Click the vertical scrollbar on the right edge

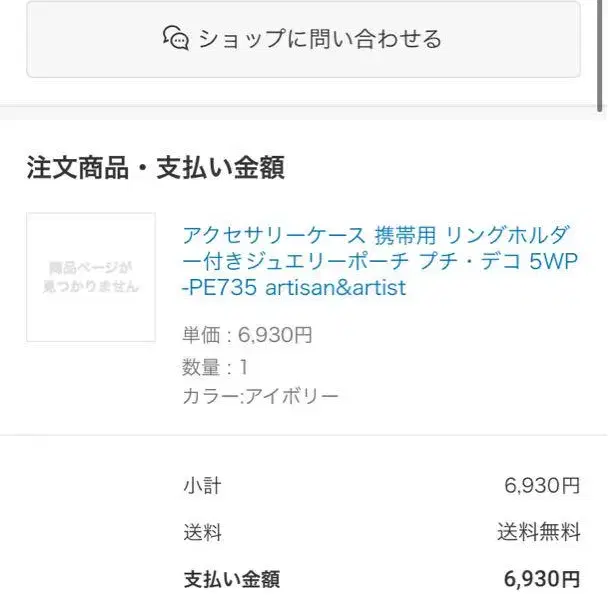click(600, 55)
